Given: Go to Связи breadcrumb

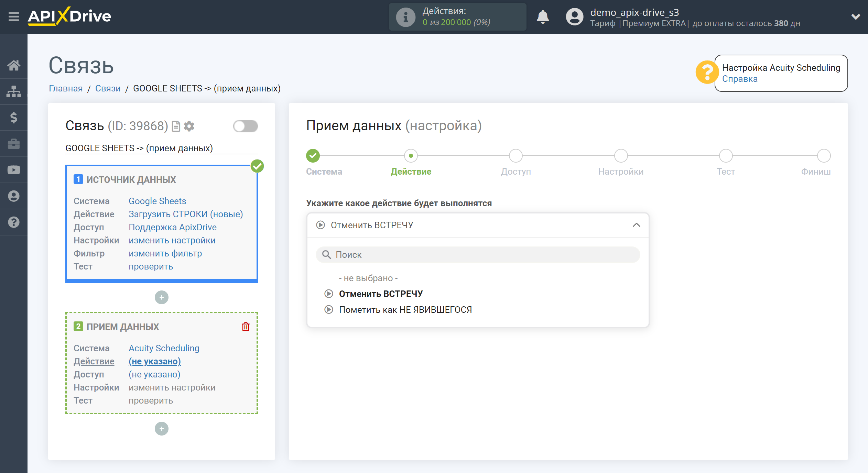Looking at the screenshot, I should coord(108,88).
